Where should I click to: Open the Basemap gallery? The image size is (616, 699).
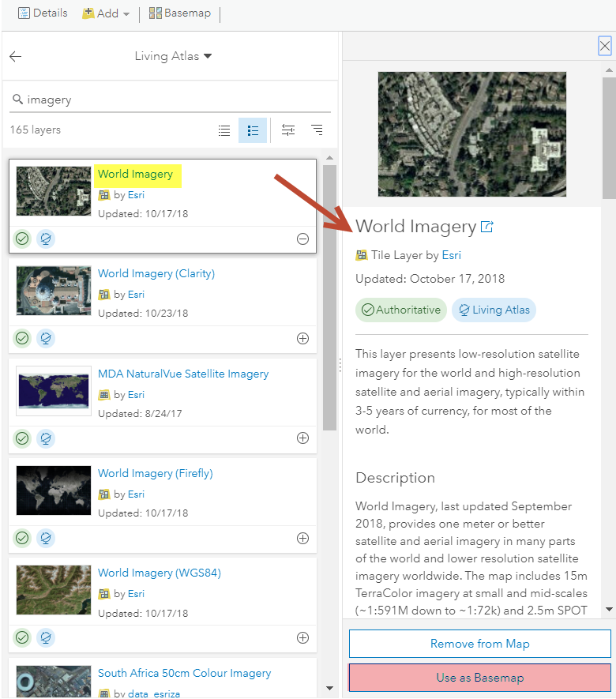(x=179, y=13)
